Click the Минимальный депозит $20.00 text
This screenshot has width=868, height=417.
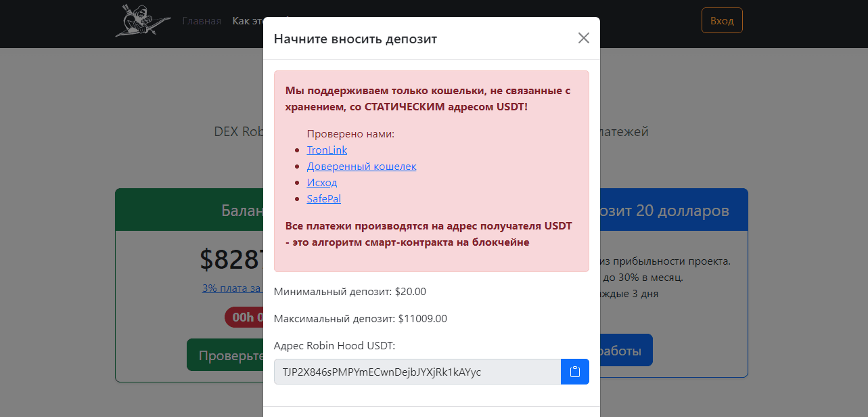350,292
